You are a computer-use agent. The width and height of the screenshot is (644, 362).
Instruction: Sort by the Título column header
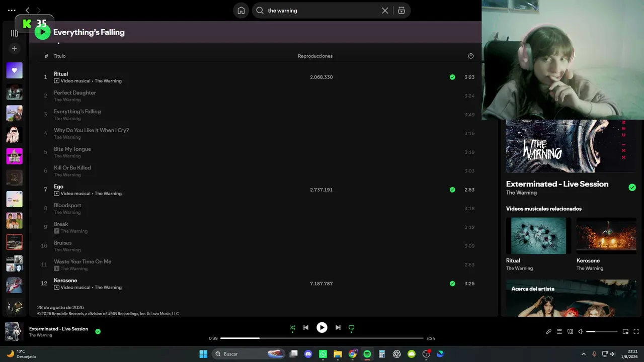tap(60, 56)
